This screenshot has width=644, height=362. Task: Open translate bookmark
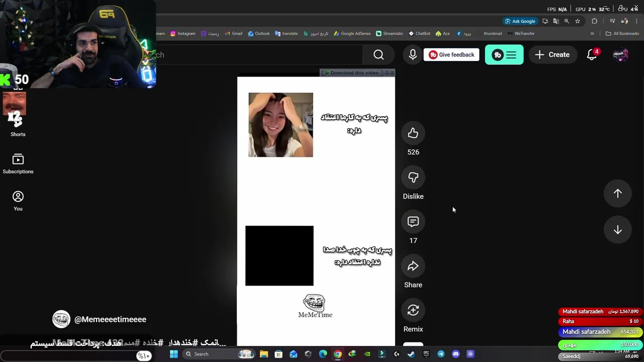pos(286,34)
